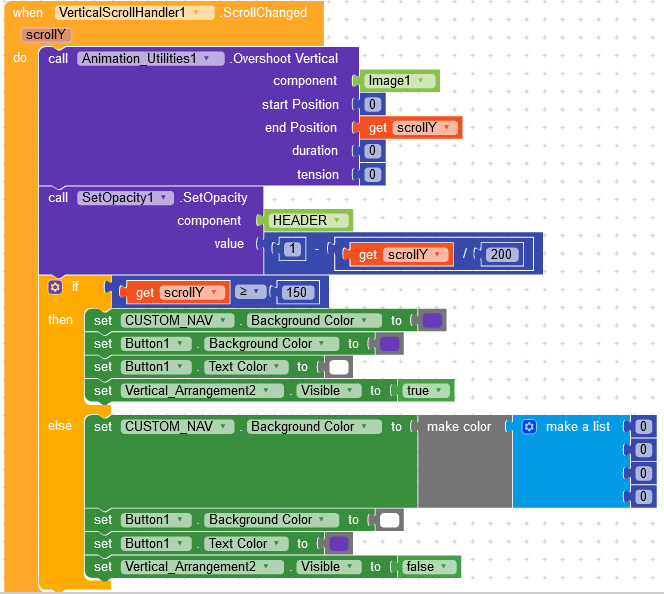Edit the 200 divisor number field
The width and height of the screenshot is (664, 594).
[x=501, y=255]
